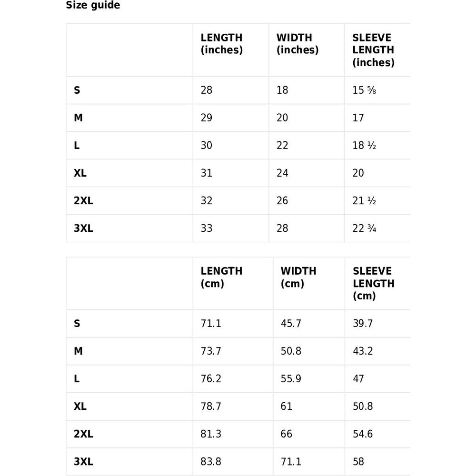This screenshot has height=476, width=476.
Task: Click the WIDTH (inches) column header
Action: [x=297, y=44]
